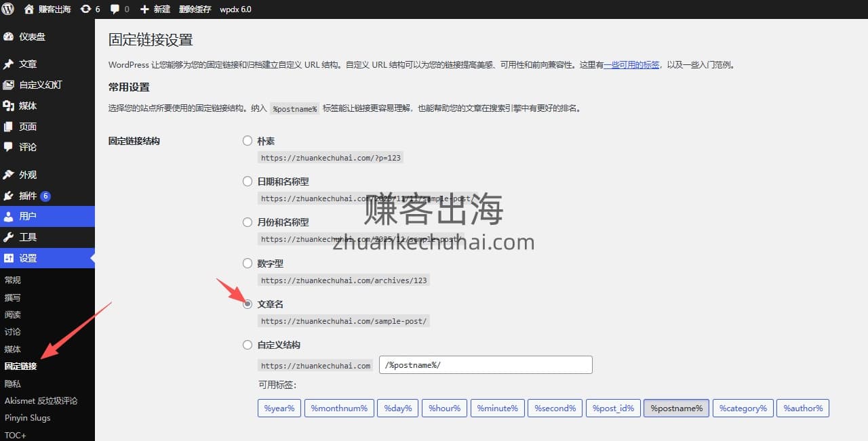Select the 朴素 permalink radio button
The image size is (868, 441).
coord(248,141)
